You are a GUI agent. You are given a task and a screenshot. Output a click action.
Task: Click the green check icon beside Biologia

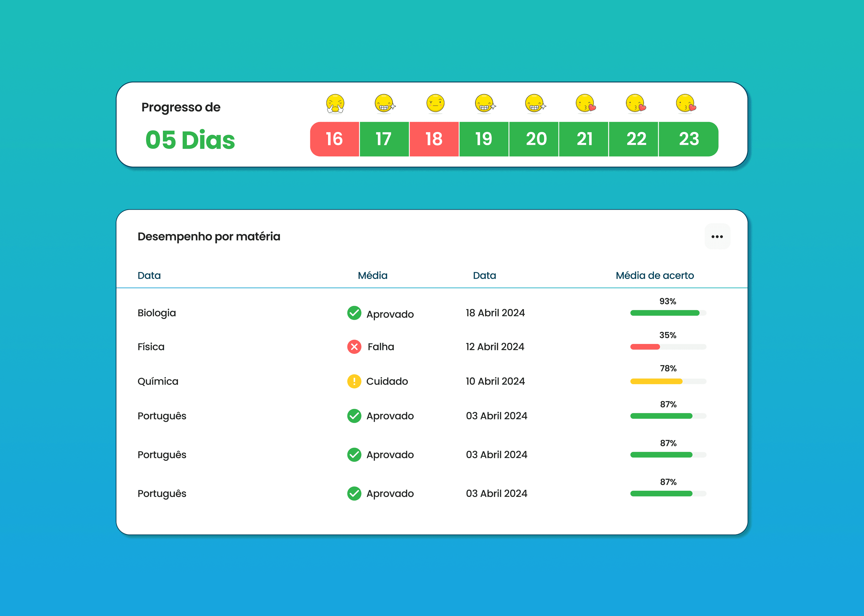click(x=354, y=313)
